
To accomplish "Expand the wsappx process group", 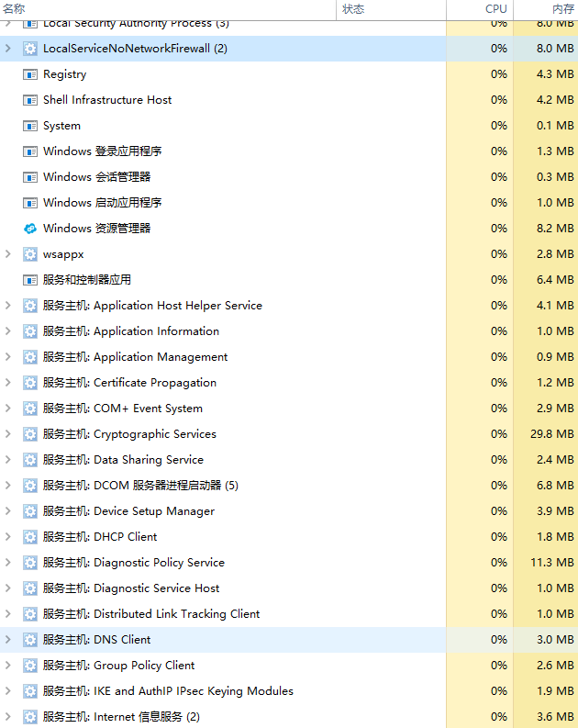I will 8,254.
